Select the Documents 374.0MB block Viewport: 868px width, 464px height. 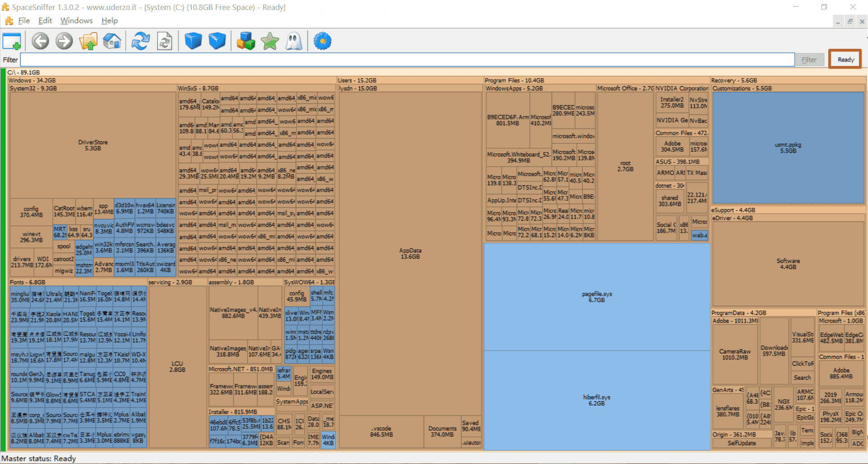(x=442, y=431)
